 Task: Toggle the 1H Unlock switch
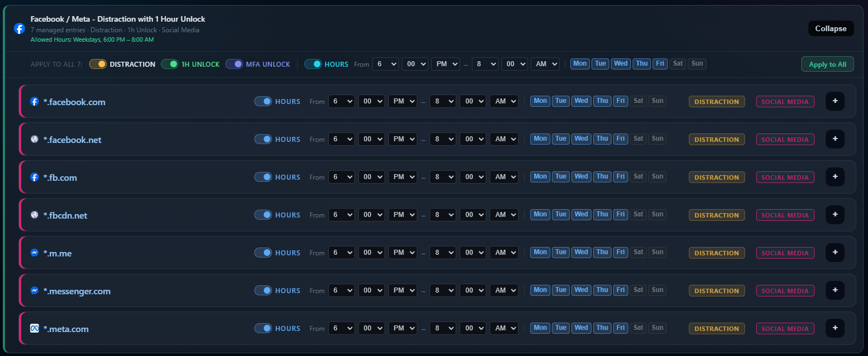coord(170,64)
